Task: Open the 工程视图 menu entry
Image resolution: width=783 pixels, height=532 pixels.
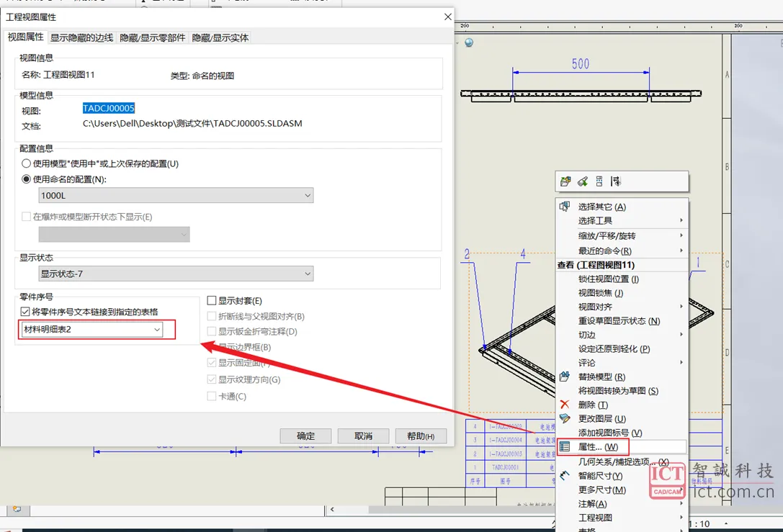Action: [622, 518]
